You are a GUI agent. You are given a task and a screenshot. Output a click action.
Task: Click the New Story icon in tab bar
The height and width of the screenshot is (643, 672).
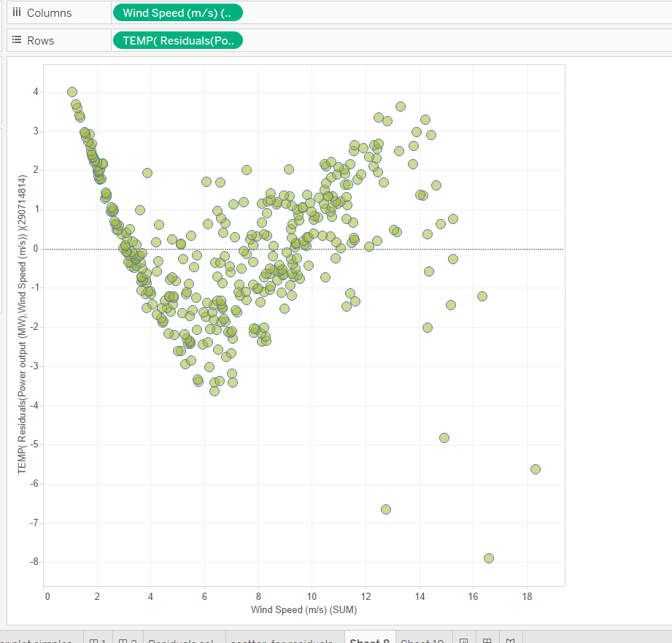click(x=510, y=639)
